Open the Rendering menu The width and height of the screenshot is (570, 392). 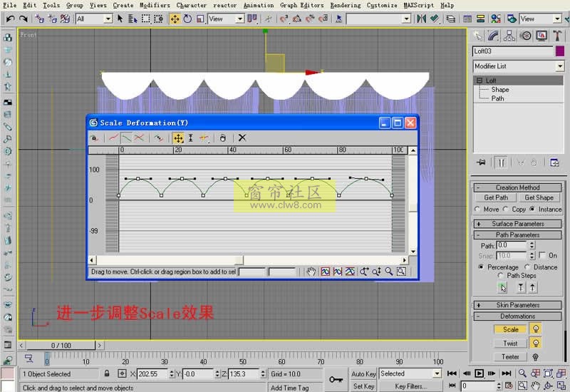coord(346,5)
